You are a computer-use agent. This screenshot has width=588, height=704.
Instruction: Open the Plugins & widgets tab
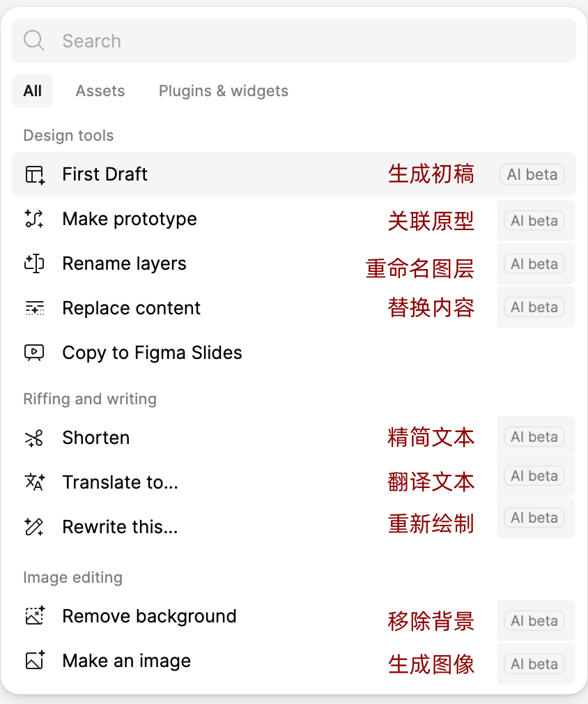224,91
